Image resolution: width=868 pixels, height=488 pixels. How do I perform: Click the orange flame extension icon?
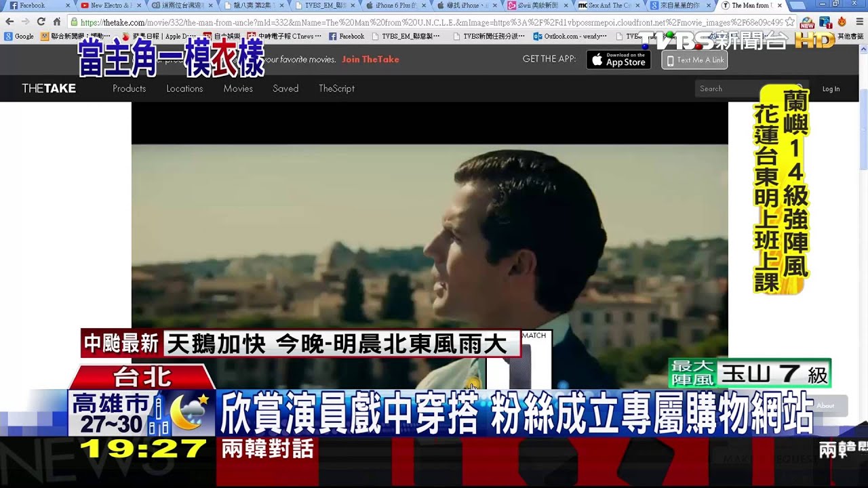coord(842,22)
